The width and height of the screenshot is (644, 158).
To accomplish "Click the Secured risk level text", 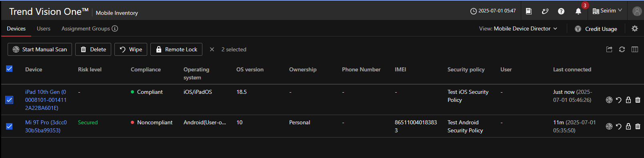I will coord(88,122).
